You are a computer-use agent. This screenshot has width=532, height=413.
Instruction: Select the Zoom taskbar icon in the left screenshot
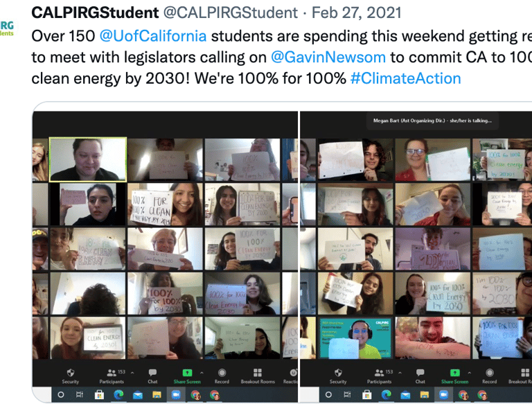176,394
